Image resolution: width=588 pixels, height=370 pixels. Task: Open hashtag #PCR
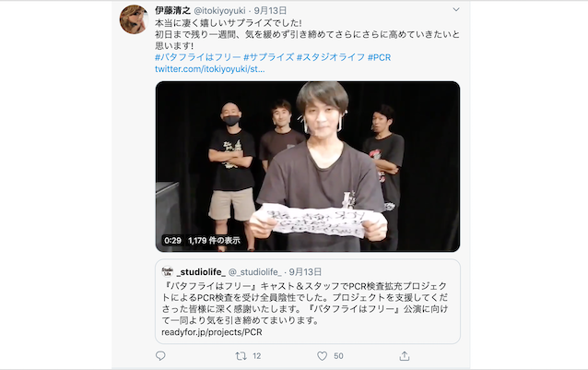point(379,57)
